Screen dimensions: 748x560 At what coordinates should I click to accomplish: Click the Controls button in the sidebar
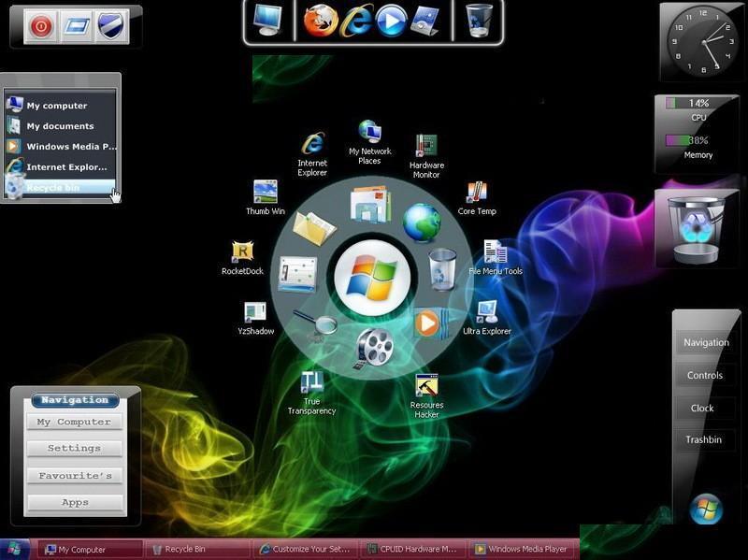pyautogui.click(x=705, y=376)
